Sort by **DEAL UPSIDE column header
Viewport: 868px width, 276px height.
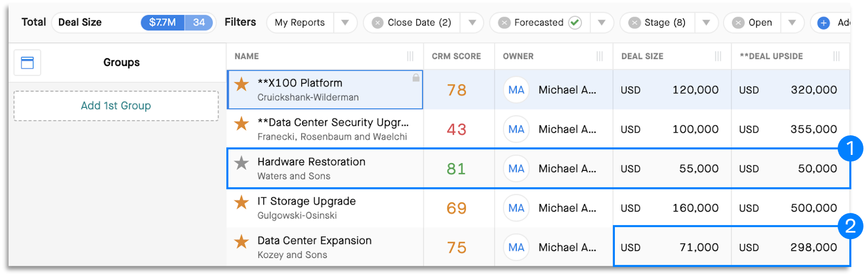[x=771, y=57]
